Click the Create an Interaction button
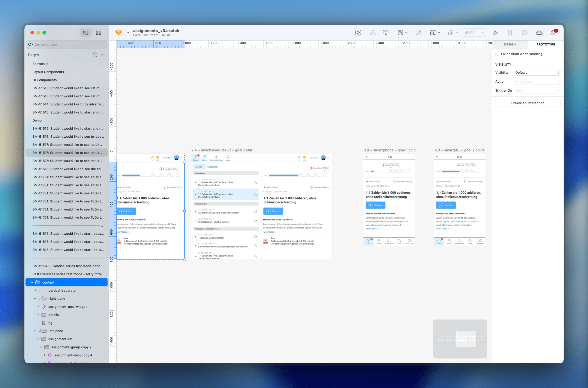This screenshot has height=388, width=588. [528, 103]
